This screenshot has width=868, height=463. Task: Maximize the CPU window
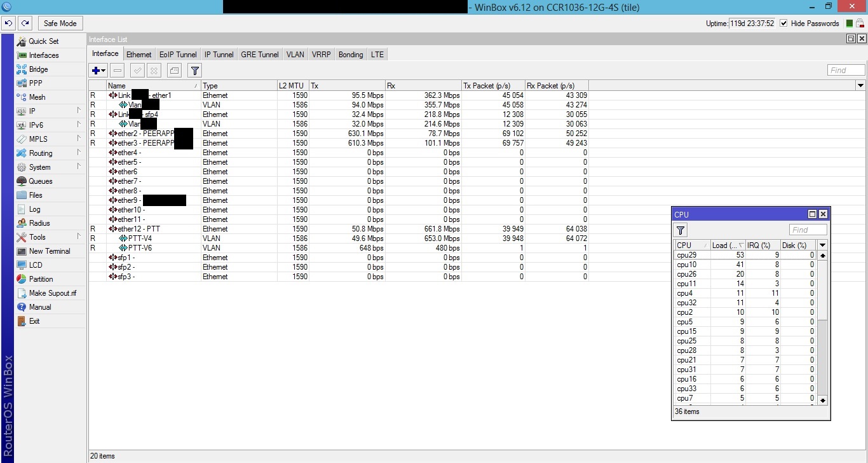click(812, 214)
